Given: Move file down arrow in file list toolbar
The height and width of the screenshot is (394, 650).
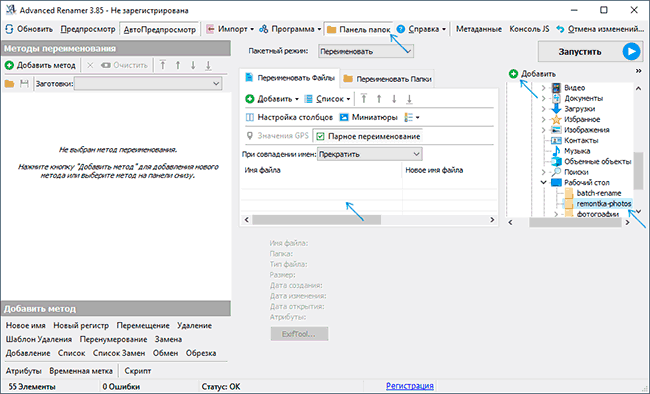Looking at the screenshot, I should (x=394, y=99).
